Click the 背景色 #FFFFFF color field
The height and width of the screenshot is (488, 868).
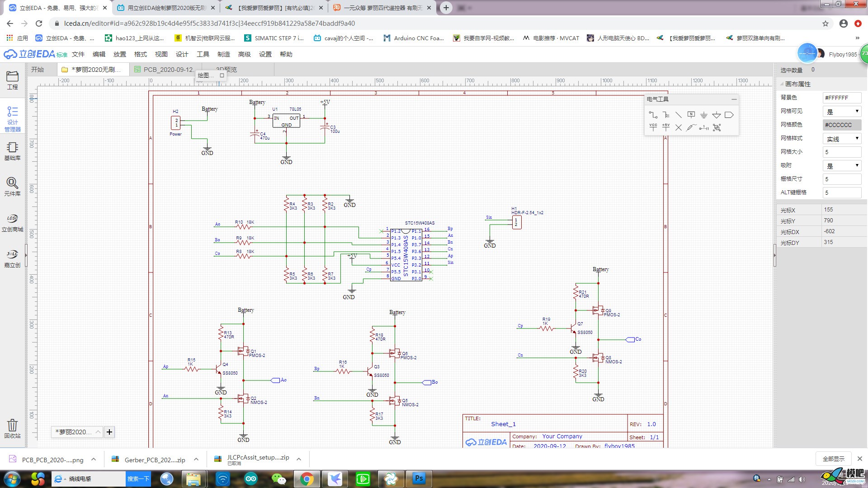[x=842, y=98]
